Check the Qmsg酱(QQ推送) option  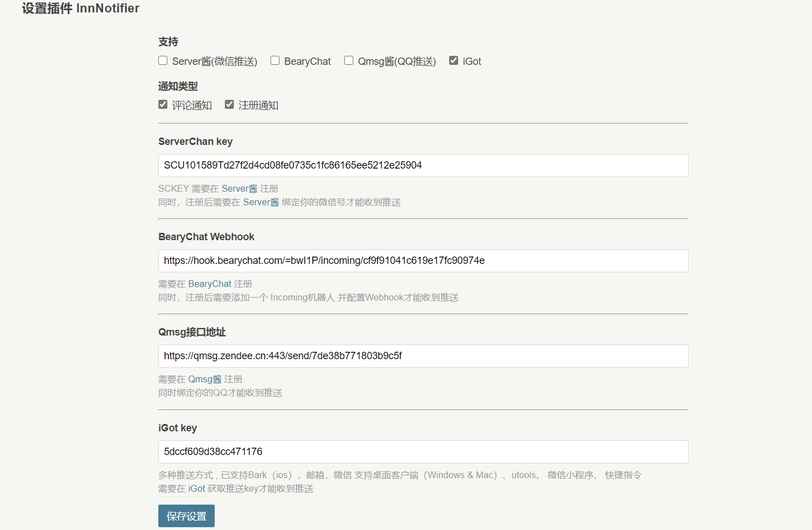coord(348,60)
